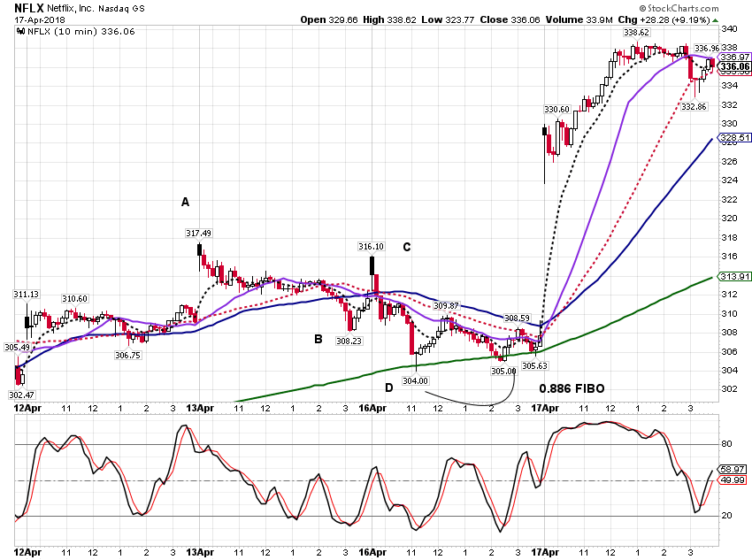752x560 pixels.
Task: Select the "Netflix, Inc." company name
Action: point(72,9)
